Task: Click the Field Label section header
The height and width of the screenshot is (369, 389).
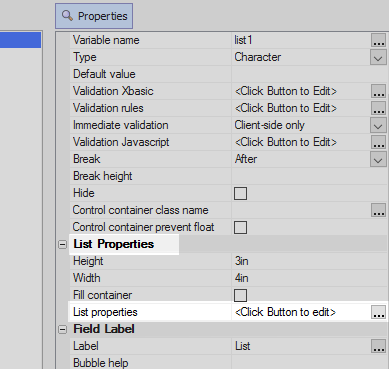Action: (104, 329)
